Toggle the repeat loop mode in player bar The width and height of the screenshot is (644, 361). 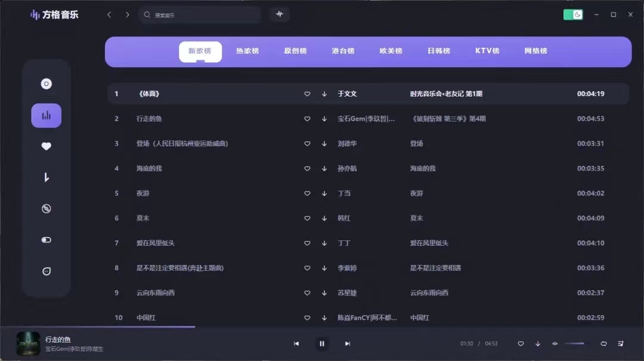[603, 344]
